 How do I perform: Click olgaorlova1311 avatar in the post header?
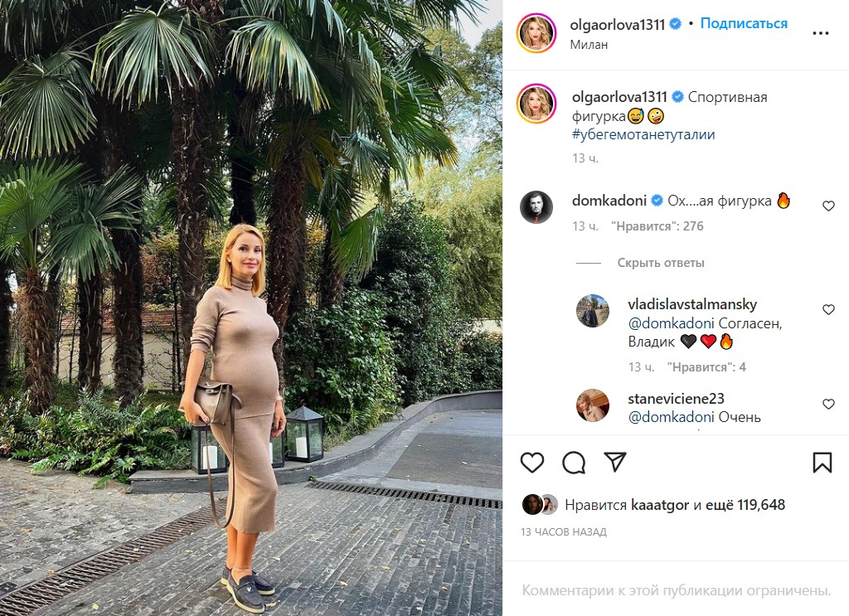click(536, 33)
